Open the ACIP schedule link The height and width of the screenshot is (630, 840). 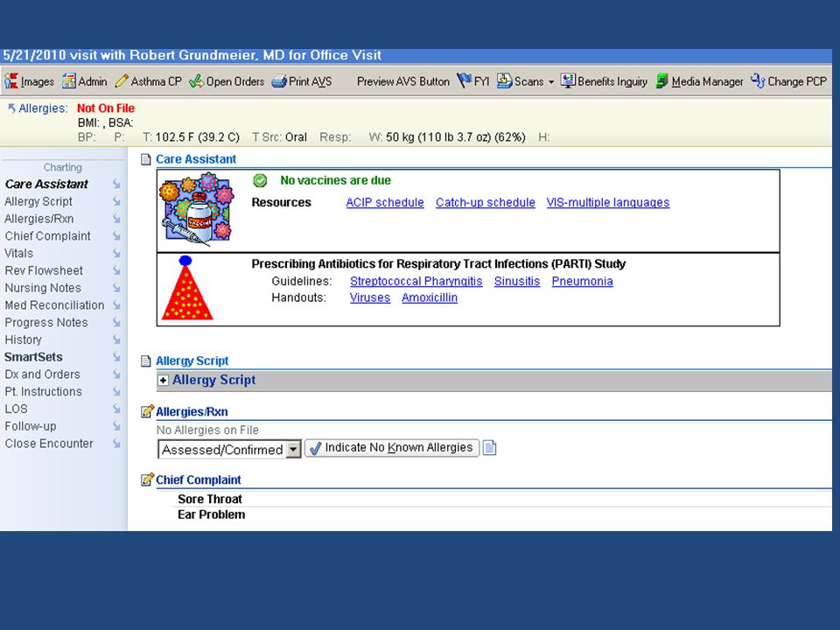pyautogui.click(x=385, y=202)
